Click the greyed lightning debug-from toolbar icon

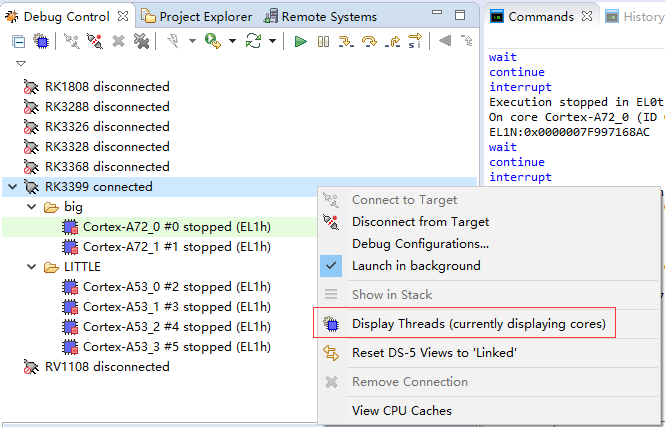[173, 41]
